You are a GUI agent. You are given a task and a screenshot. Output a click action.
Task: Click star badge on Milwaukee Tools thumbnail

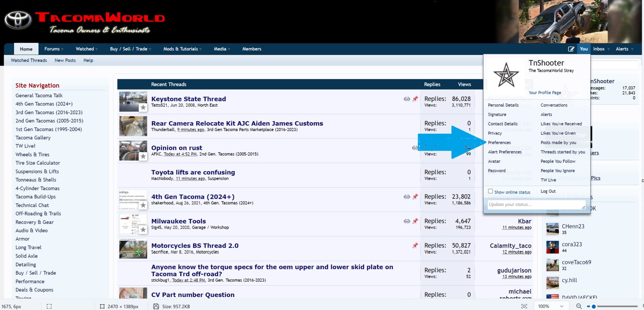point(143,229)
